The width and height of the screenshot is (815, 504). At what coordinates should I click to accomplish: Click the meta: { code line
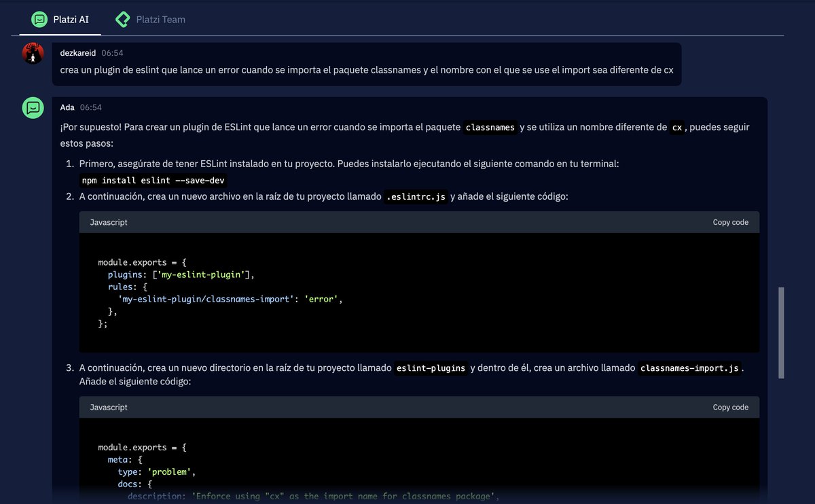pyautogui.click(x=125, y=459)
